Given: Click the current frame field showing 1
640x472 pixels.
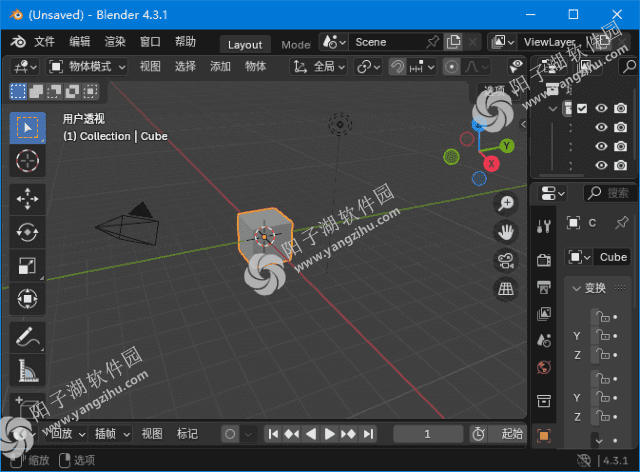Looking at the screenshot, I should coord(428,434).
